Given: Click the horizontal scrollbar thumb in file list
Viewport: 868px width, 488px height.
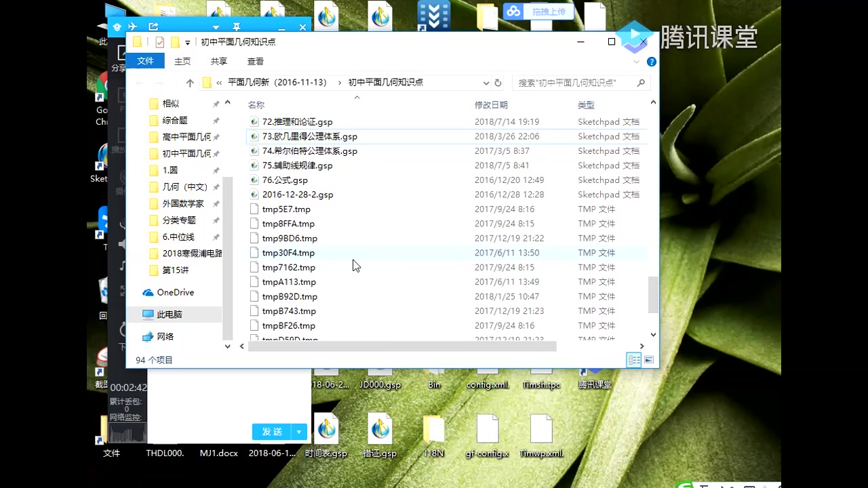Looking at the screenshot, I should tap(402, 346).
